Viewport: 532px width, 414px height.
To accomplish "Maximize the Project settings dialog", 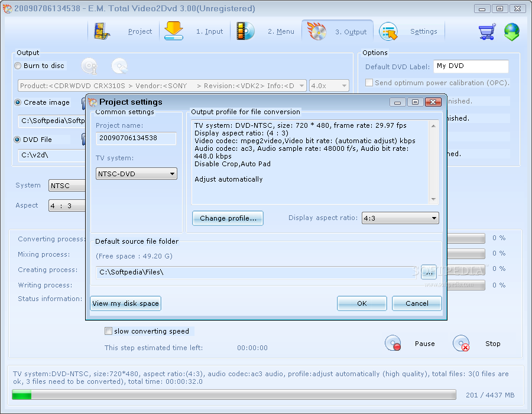I will (x=415, y=102).
